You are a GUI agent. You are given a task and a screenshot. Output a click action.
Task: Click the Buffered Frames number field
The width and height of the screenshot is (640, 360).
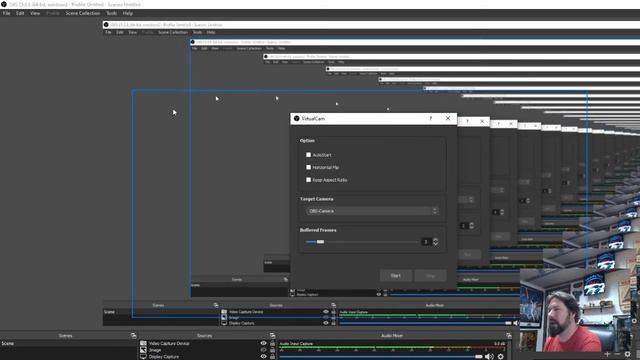click(426, 242)
